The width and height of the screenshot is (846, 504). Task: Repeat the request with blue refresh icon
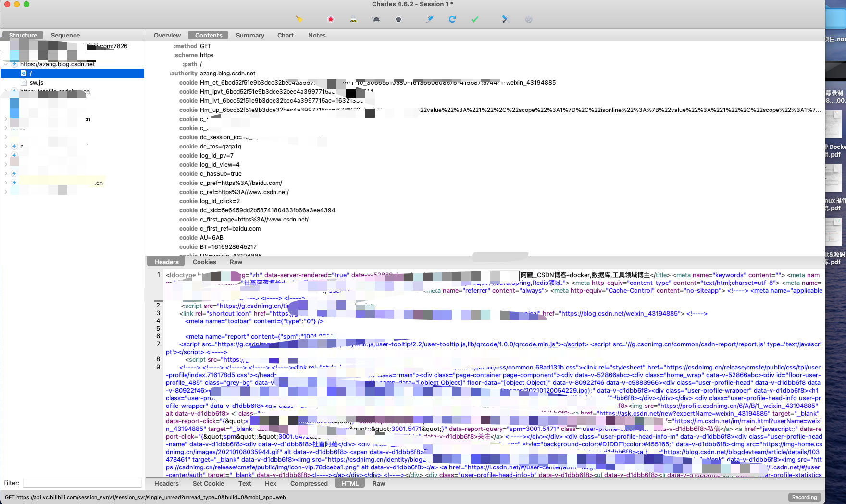pos(452,19)
